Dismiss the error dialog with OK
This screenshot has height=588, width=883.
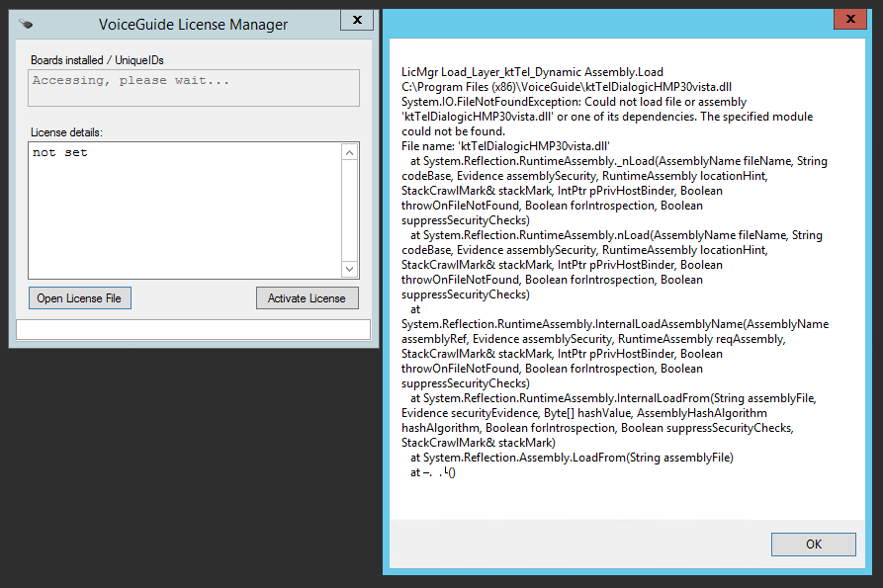click(813, 545)
